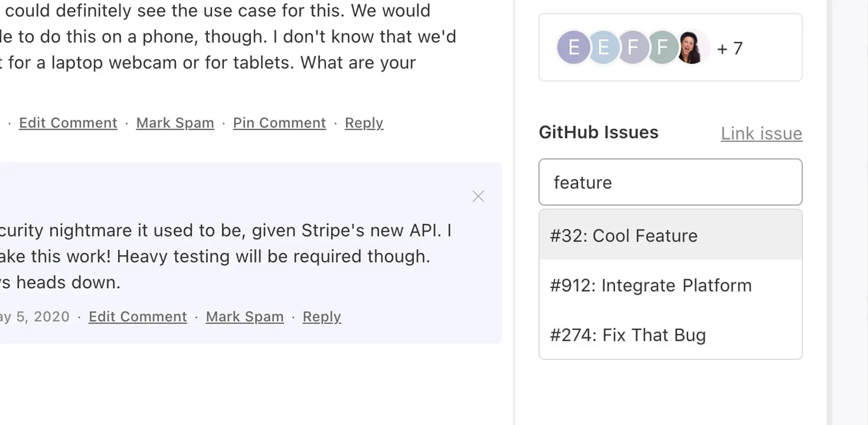This screenshot has height=425, width=868.
Task: Click the first "E" avatar icon
Action: pos(573,47)
